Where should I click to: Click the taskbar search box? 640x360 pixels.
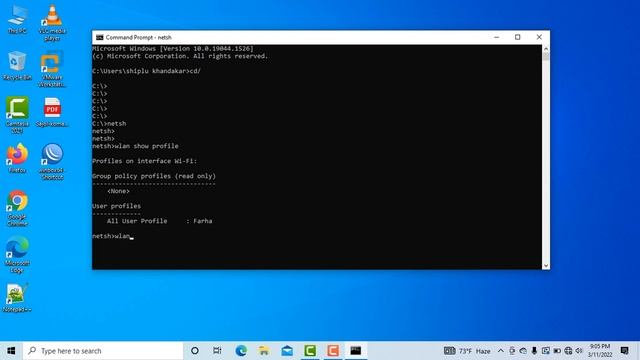(x=103, y=351)
